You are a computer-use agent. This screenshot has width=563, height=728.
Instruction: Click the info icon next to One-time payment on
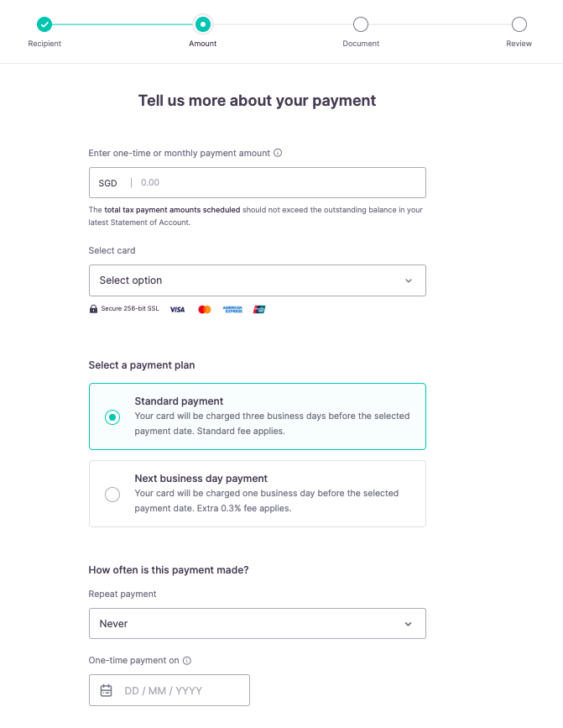click(x=187, y=661)
